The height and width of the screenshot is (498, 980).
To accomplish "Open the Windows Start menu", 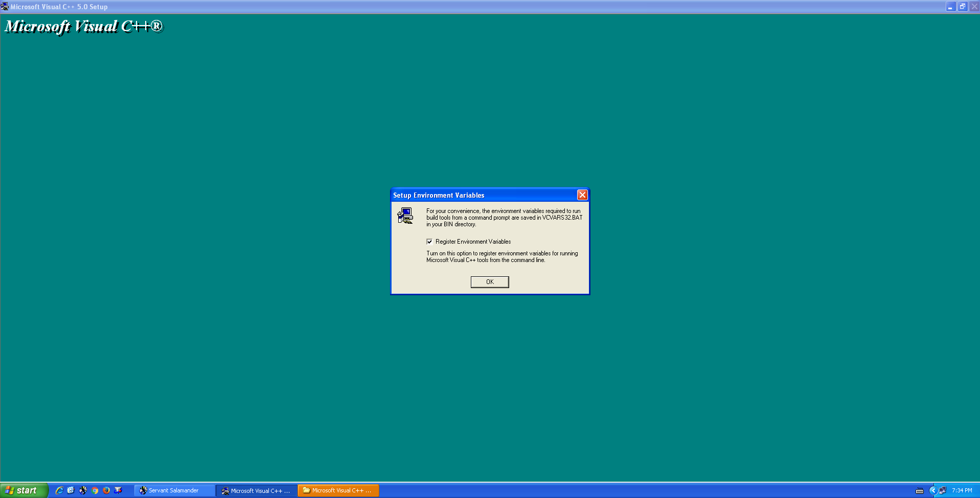I will 23,490.
